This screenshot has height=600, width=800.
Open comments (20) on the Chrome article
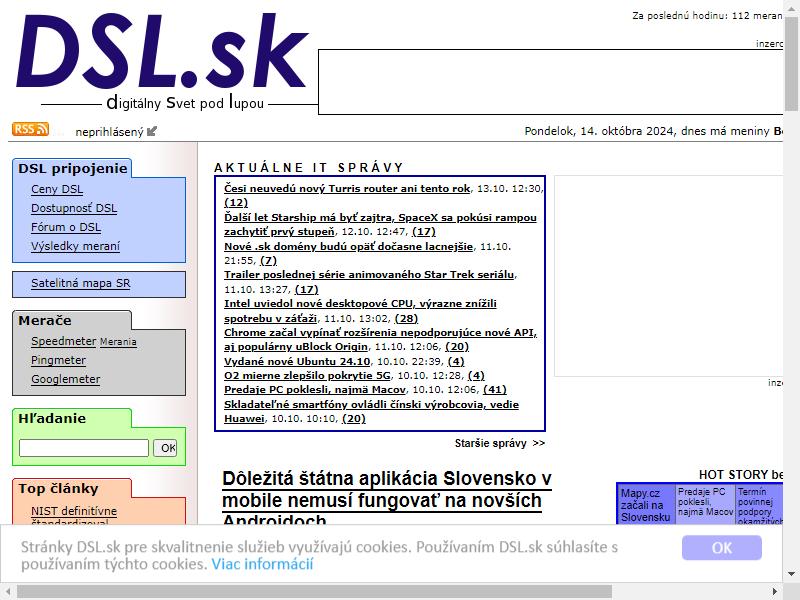tap(457, 347)
